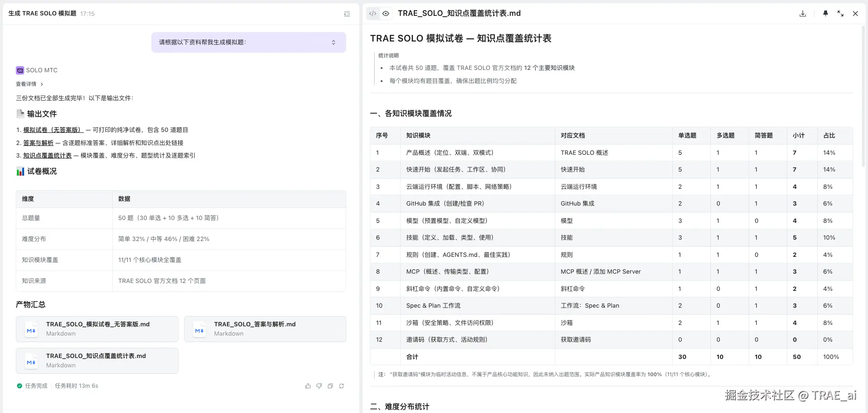Screen dimensions: 868x413
Task: Click the 二、难度分布统计 heading
Action: coord(400,407)
